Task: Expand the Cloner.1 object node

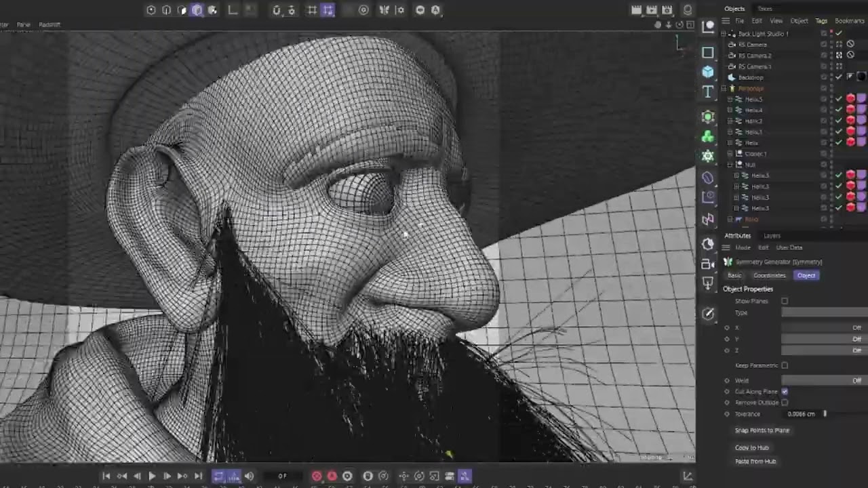Action: 730,154
